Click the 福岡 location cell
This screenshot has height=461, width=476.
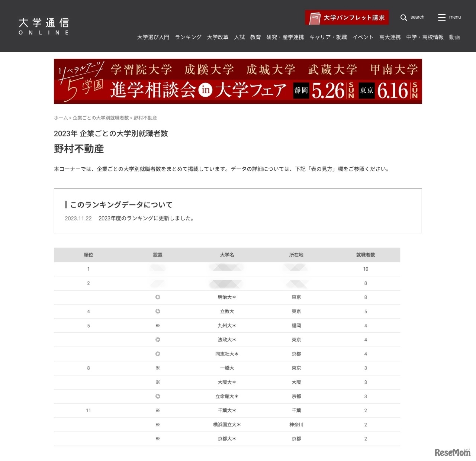(x=296, y=326)
